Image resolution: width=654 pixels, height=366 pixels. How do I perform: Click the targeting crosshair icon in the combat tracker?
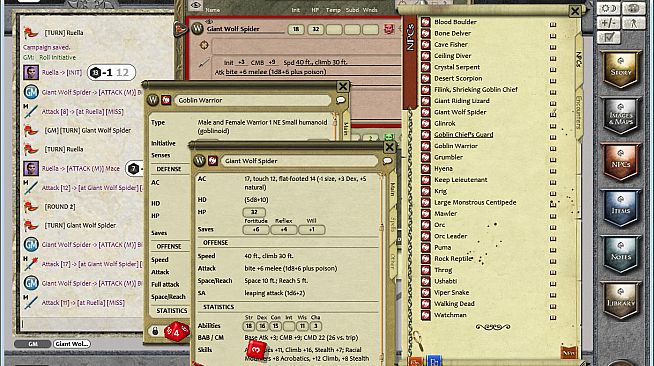click(204, 45)
